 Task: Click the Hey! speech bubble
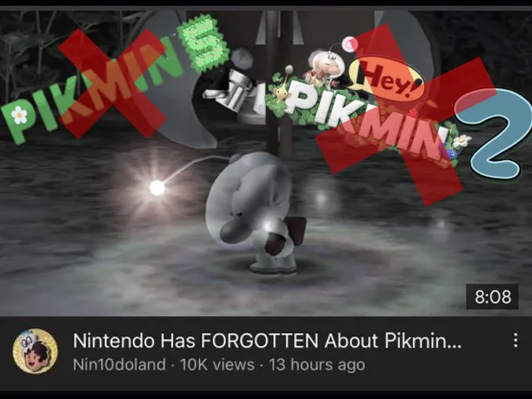[x=386, y=78]
